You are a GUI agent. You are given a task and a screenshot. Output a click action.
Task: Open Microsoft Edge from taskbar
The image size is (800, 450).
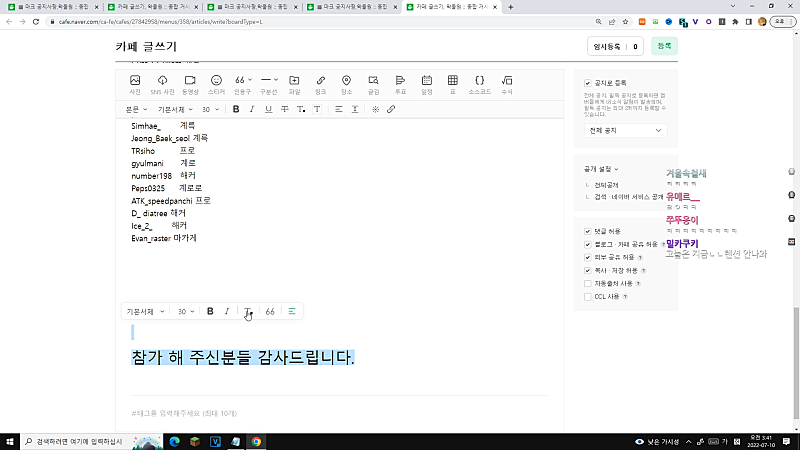(174, 441)
